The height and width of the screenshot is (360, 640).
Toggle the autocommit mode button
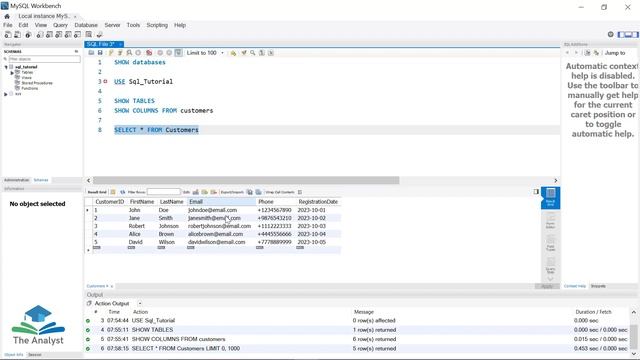click(x=178, y=53)
